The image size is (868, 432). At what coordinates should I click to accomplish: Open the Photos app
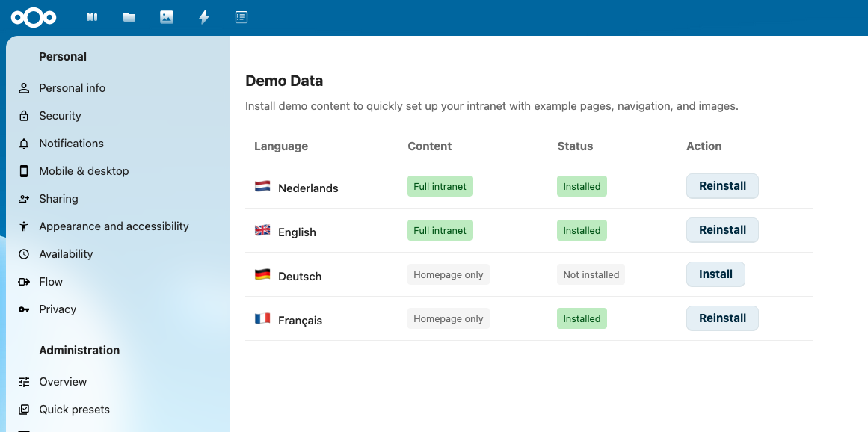166,17
